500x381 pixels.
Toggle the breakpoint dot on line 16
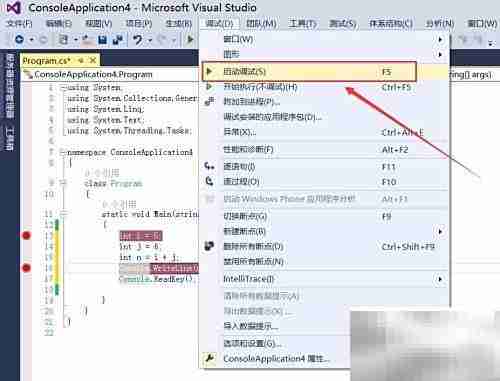coord(26,268)
